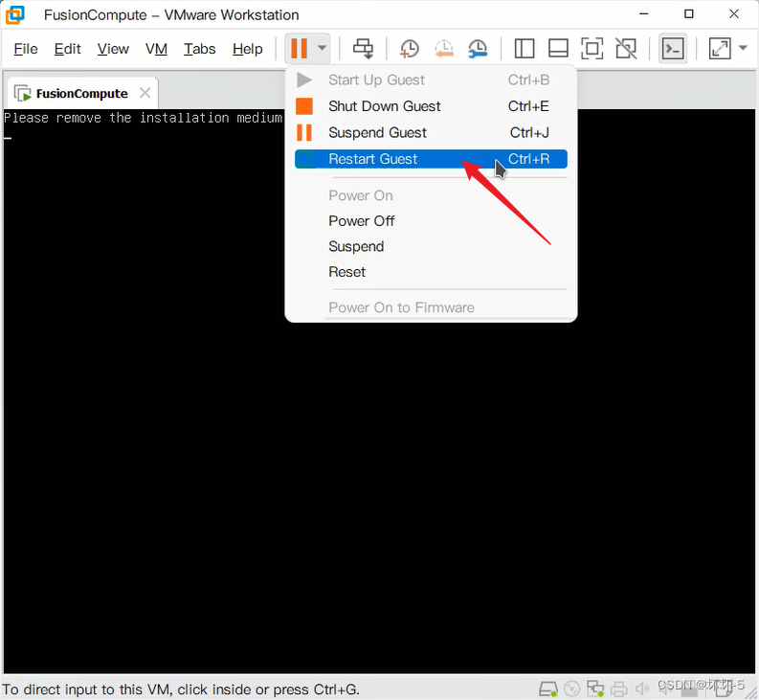Image resolution: width=759 pixels, height=700 pixels.
Task: Take a snapshot of this virtual machine
Action: coord(409,49)
